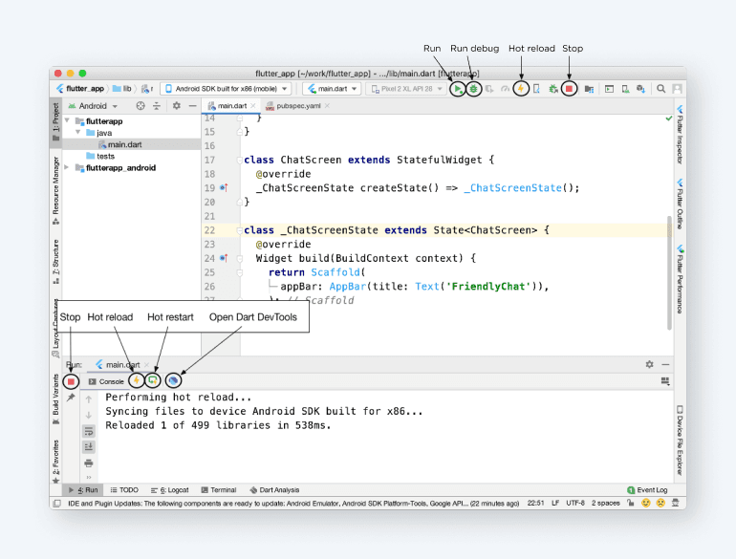Open the Dart Analysis tab

click(274, 490)
